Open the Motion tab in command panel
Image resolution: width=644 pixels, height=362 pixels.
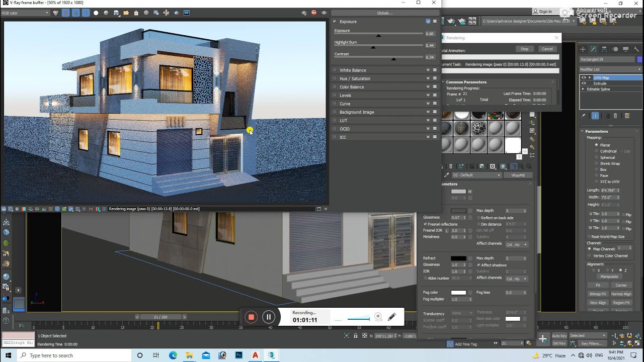tap(615, 49)
